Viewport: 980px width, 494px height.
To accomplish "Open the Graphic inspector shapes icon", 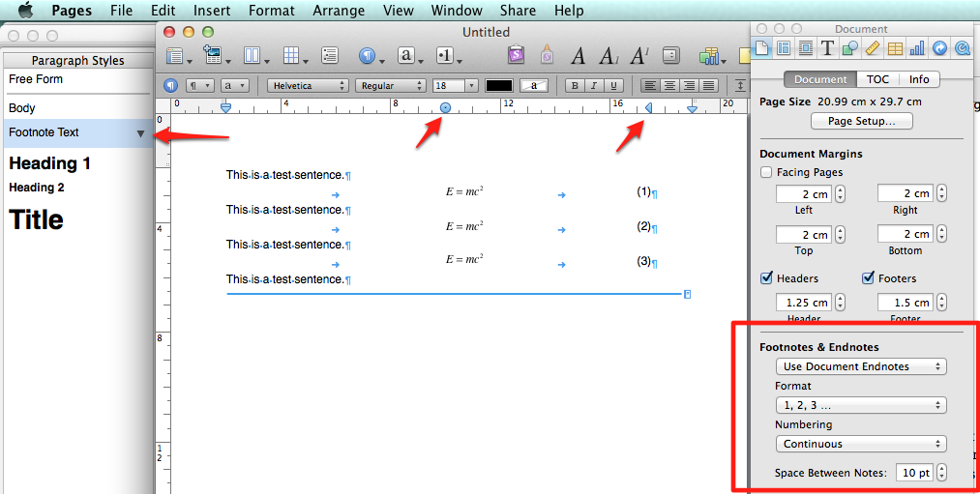I will pos(849,47).
